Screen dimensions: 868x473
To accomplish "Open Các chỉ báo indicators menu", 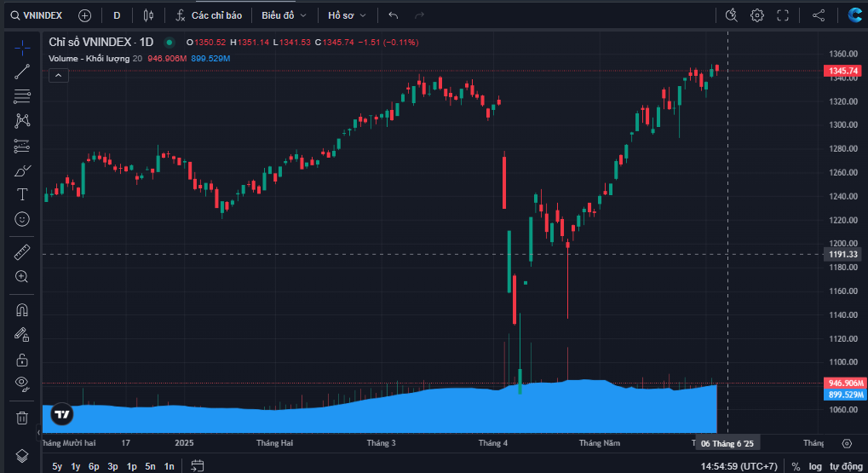I will [209, 15].
